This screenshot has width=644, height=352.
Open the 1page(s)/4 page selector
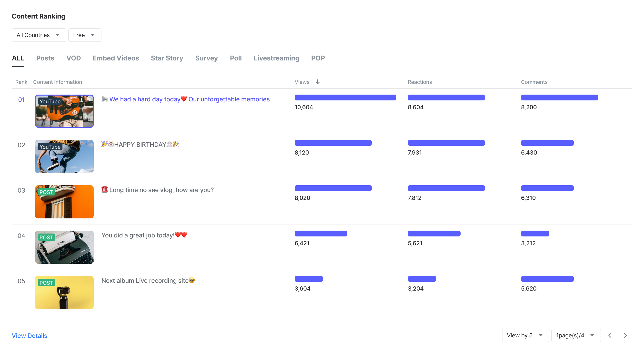pyautogui.click(x=576, y=335)
